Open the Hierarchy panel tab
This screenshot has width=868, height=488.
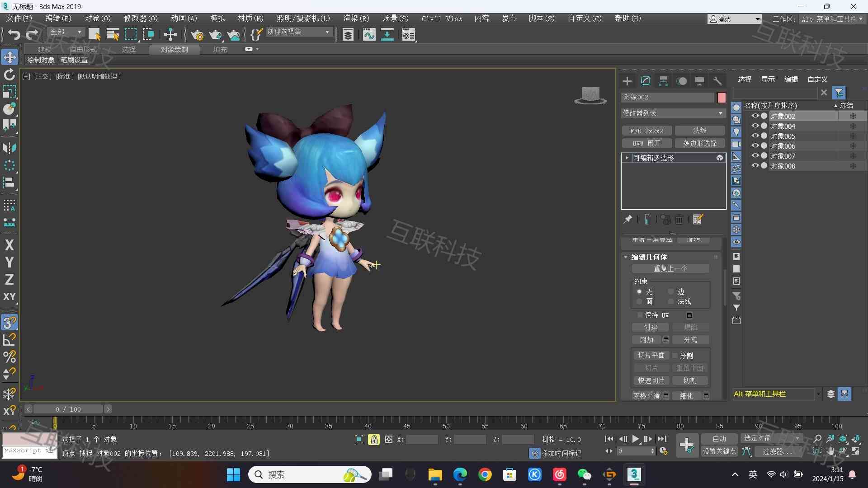663,81
